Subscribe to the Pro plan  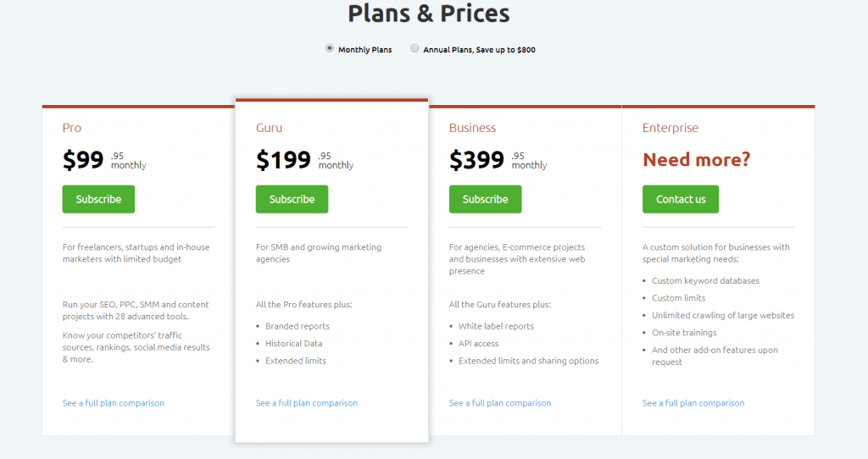[98, 199]
